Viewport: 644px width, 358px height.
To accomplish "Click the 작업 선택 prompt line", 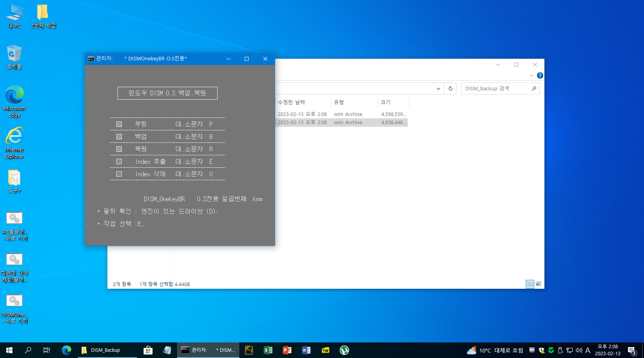I will (x=120, y=224).
